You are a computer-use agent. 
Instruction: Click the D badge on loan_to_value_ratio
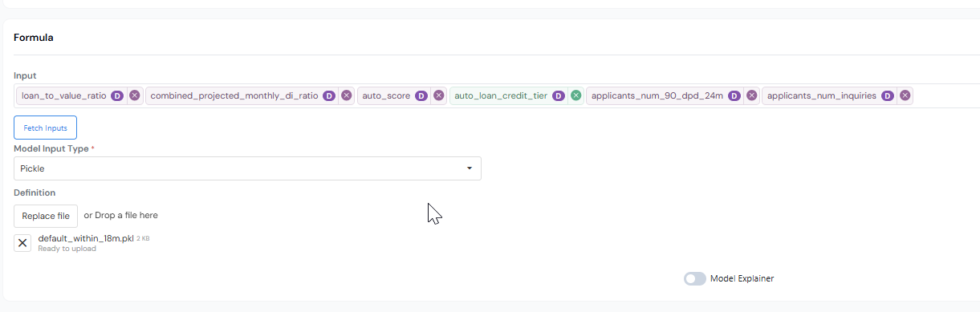click(117, 95)
